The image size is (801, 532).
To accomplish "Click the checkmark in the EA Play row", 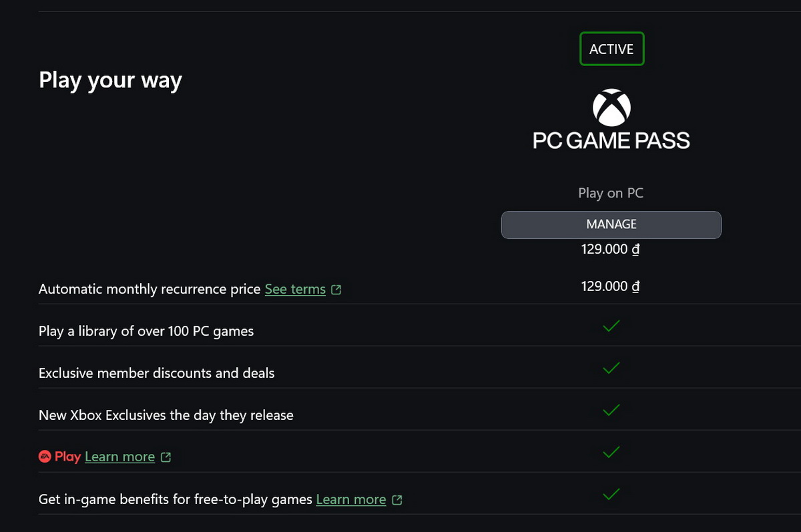I will [x=611, y=452].
